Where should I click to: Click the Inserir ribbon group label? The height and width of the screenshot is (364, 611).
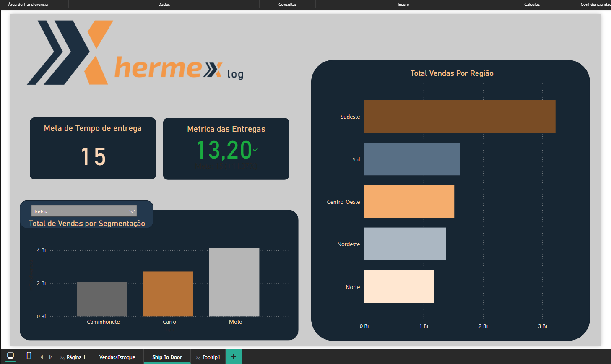click(x=403, y=4)
